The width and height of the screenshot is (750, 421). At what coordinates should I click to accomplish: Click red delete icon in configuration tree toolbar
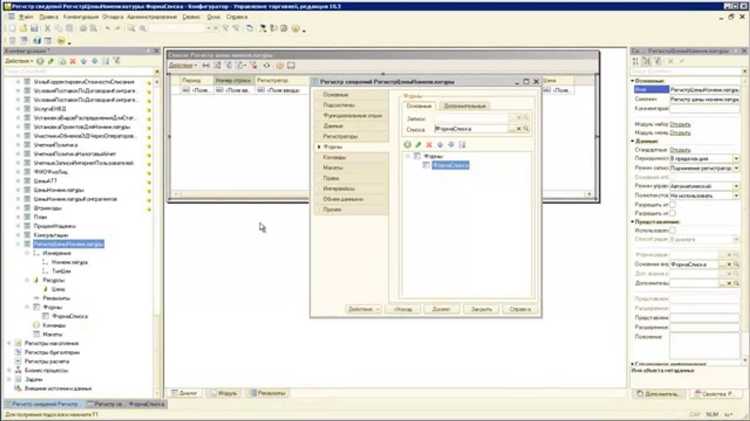(73, 61)
